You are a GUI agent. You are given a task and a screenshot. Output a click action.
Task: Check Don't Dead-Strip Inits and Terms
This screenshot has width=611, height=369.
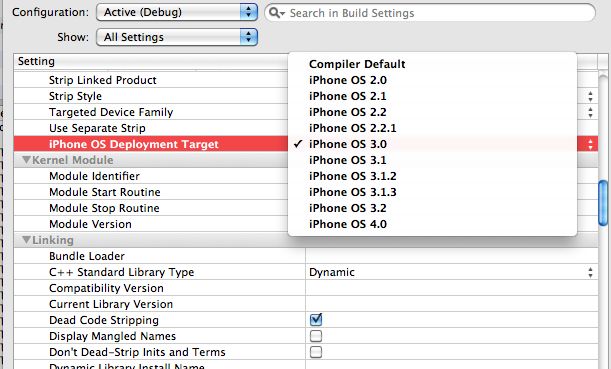click(x=316, y=352)
